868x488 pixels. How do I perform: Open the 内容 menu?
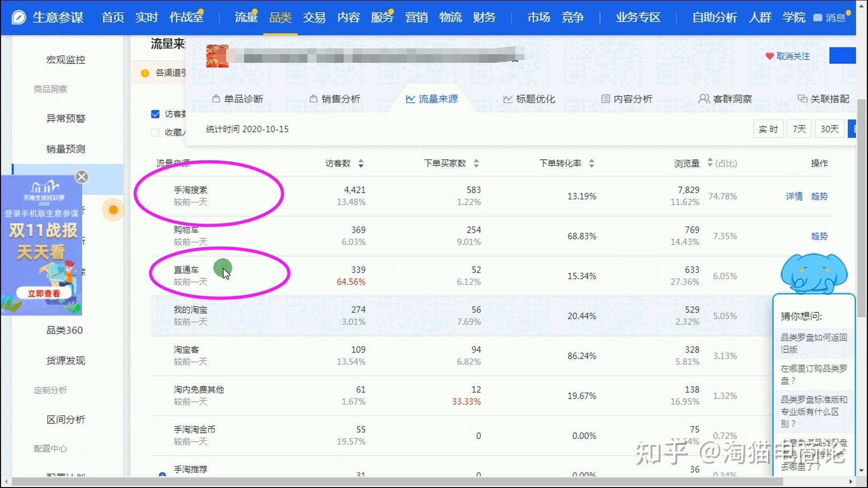(349, 18)
